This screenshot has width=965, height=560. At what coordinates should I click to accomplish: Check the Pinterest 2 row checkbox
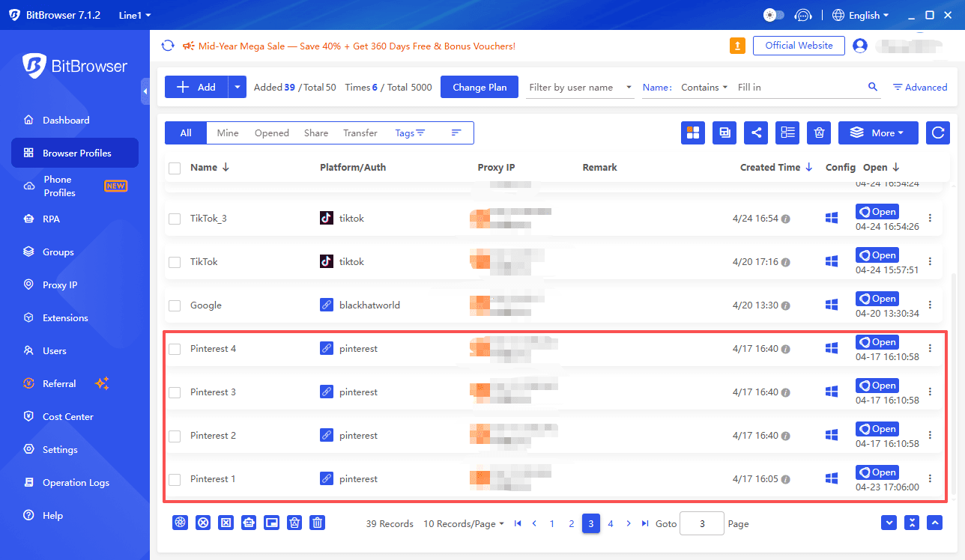175,436
